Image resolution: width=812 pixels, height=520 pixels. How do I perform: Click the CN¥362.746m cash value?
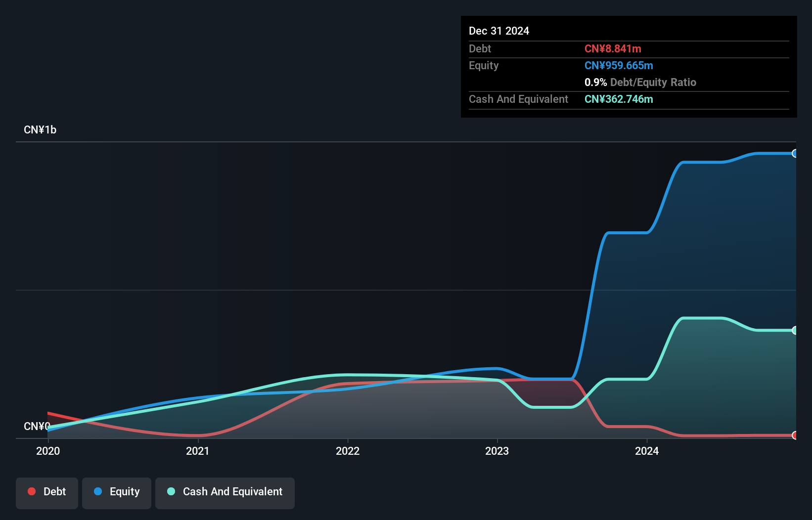pyautogui.click(x=619, y=99)
